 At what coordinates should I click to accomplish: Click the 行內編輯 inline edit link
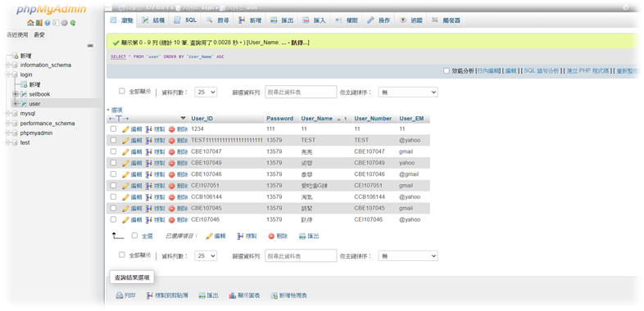point(488,71)
